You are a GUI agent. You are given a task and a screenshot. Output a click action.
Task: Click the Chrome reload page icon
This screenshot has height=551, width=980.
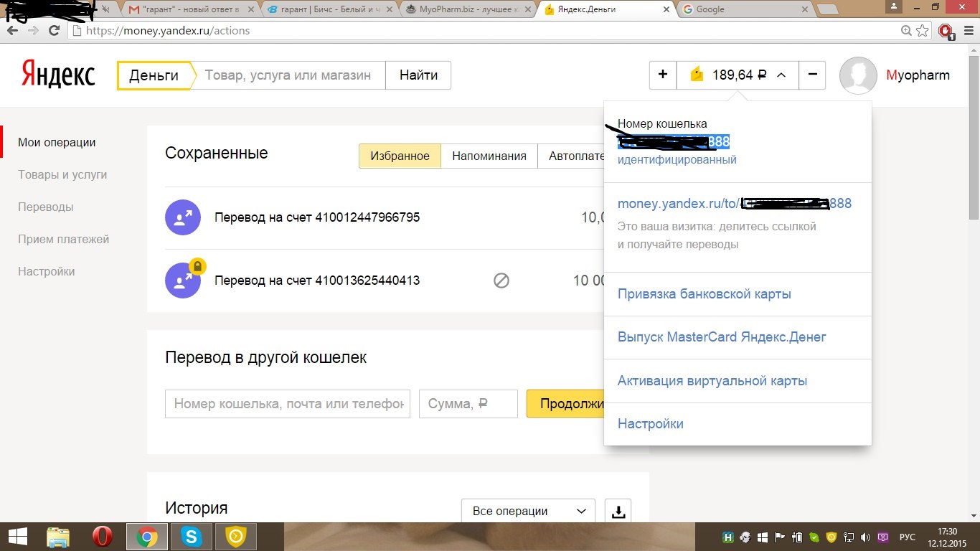tap(54, 31)
